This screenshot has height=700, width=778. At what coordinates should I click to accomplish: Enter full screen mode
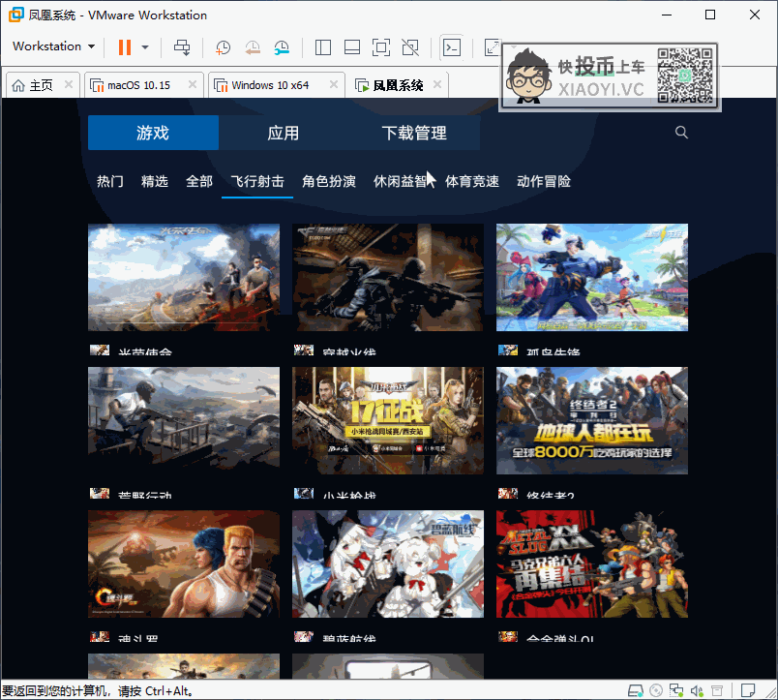(x=381, y=47)
